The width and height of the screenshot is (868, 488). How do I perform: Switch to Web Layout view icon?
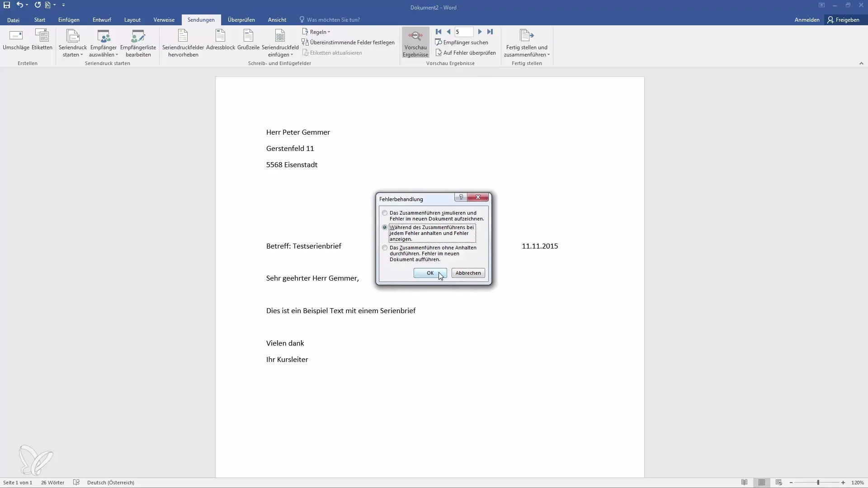click(779, 483)
